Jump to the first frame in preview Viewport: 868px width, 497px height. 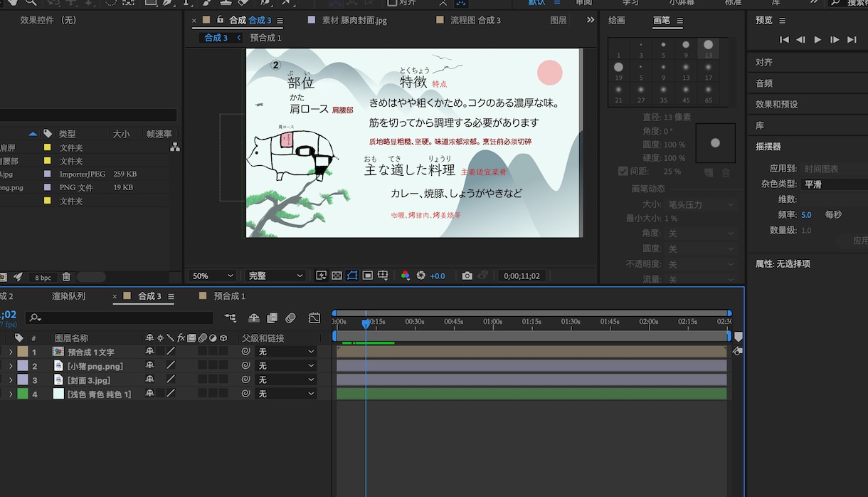784,40
